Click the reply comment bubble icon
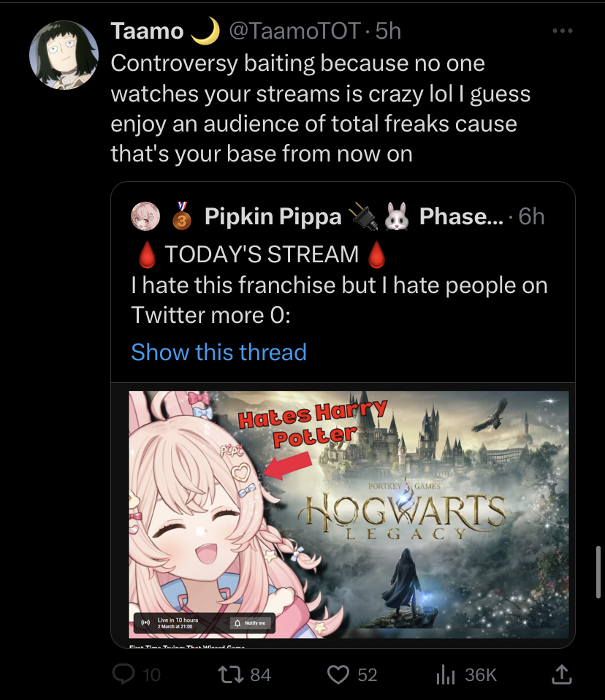Image resolution: width=605 pixels, height=700 pixels. (x=123, y=674)
